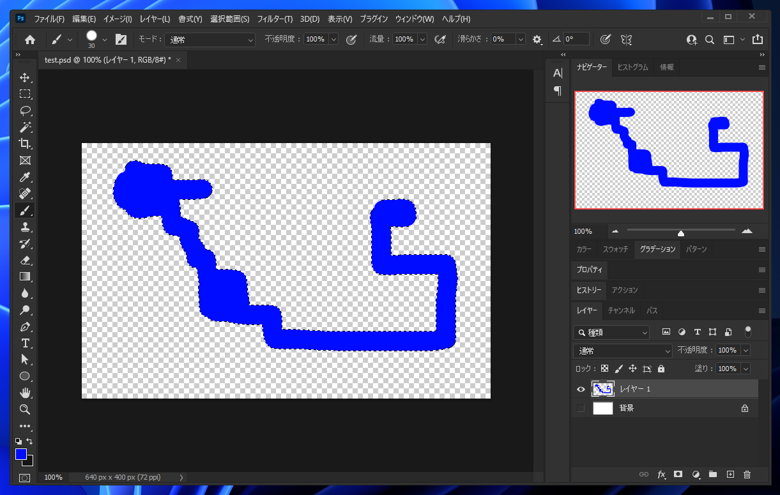Viewport: 780px width, 495px height.
Task: Select the Crop tool
Action: (x=25, y=144)
